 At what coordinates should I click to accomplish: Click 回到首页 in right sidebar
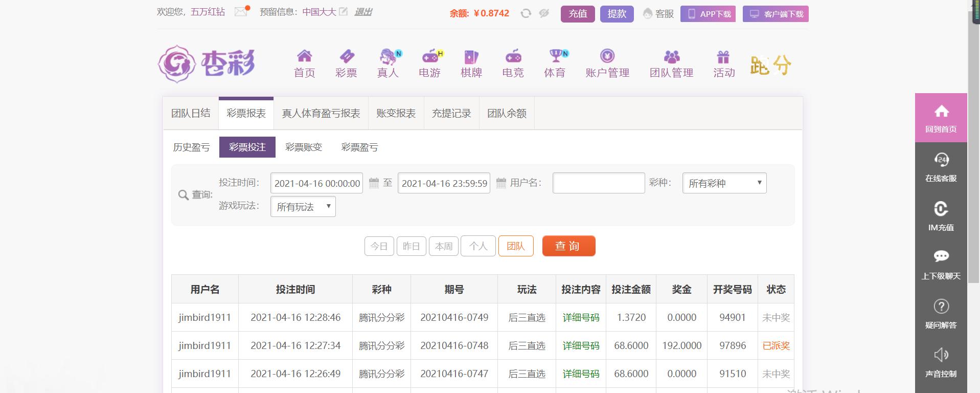[941, 118]
